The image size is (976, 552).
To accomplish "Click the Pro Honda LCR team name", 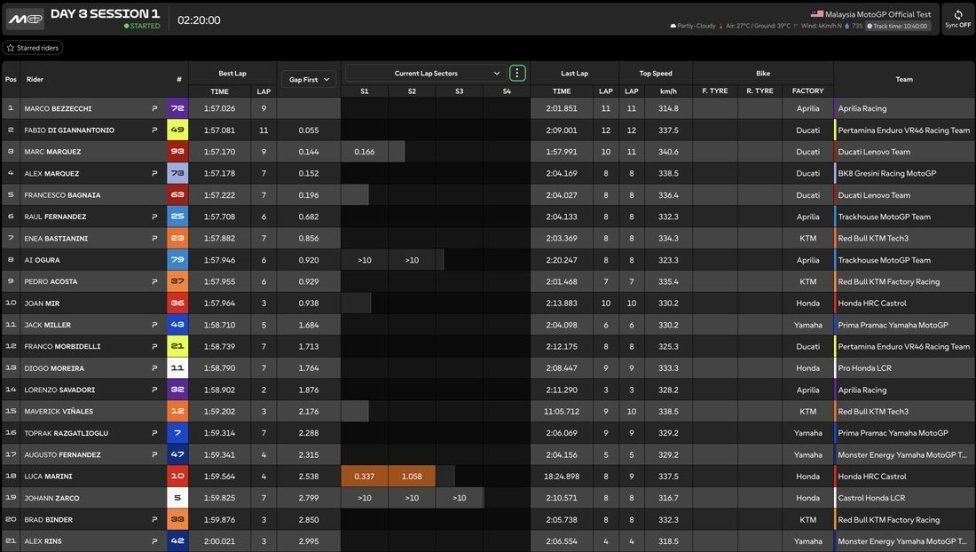I will (x=865, y=368).
